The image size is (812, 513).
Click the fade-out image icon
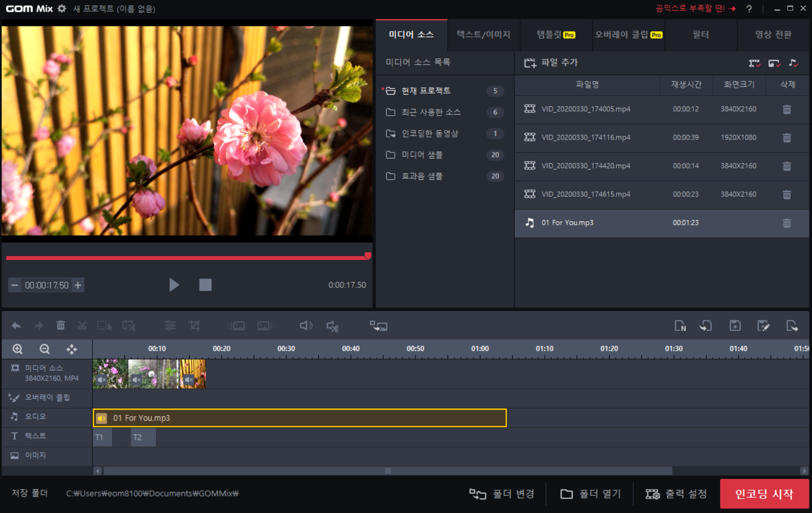point(265,326)
